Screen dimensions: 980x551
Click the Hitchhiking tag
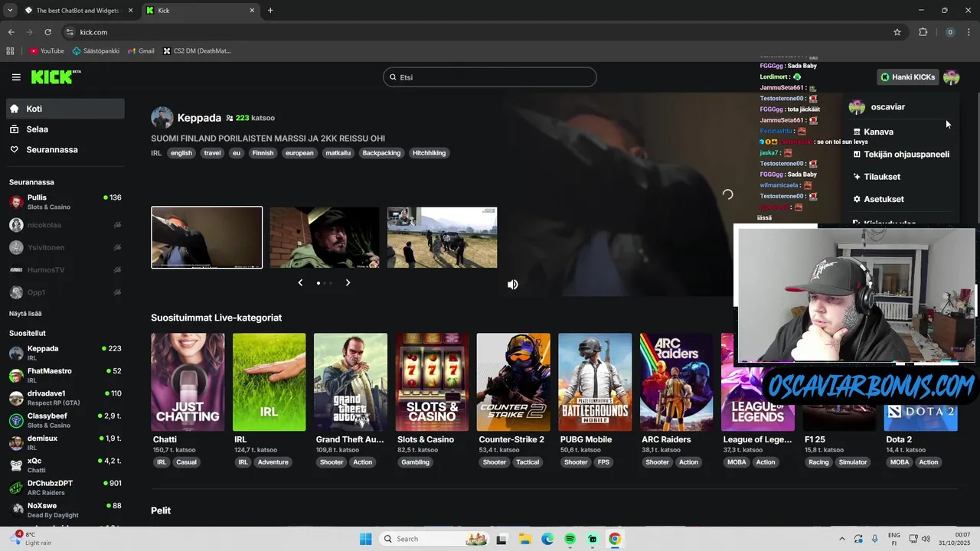429,153
